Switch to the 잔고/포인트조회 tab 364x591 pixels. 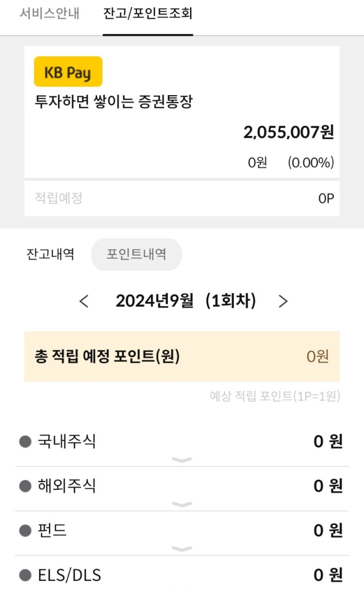(x=147, y=15)
